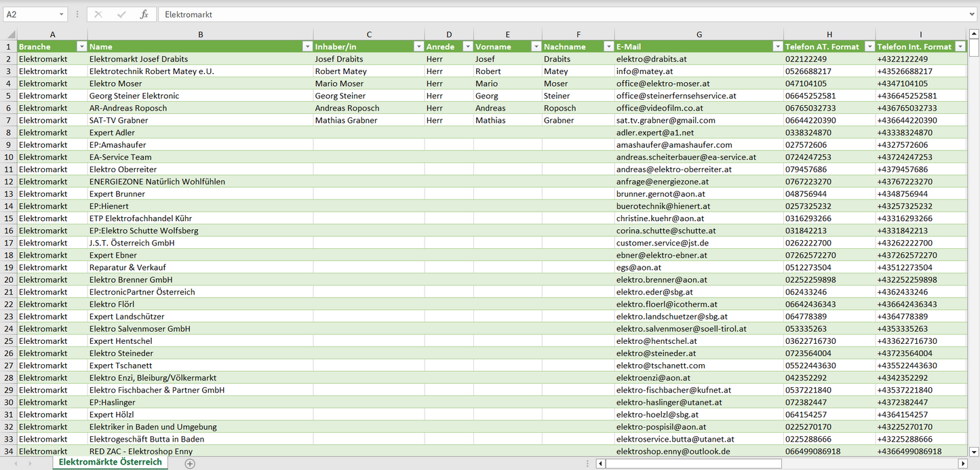This screenshot has width=980, height=470.
Task: Select the cell containing Elektro Moser
Action: pos(200,83)
